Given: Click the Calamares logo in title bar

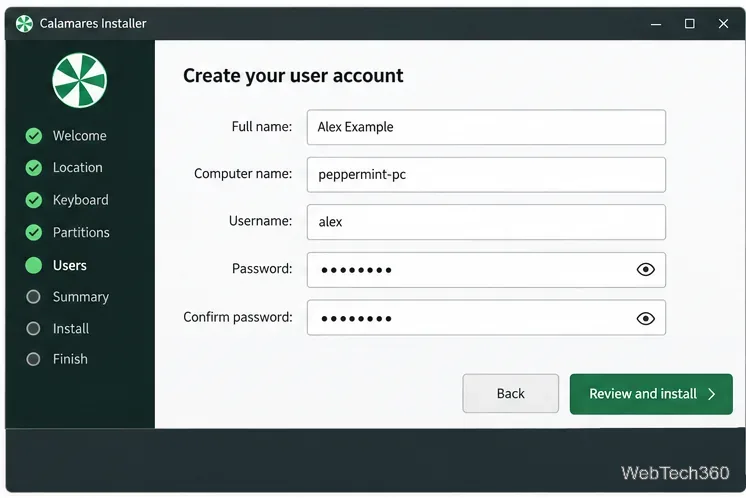Looking at the screenshot, I should tap(24, 23).
